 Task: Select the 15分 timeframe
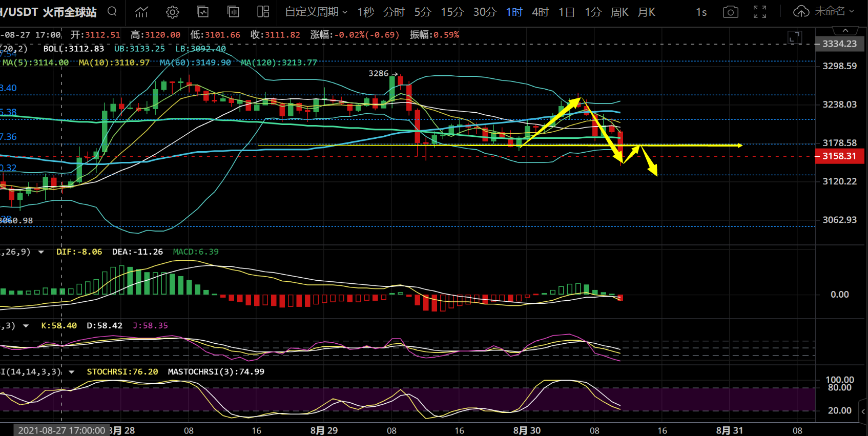pos(452,12)
